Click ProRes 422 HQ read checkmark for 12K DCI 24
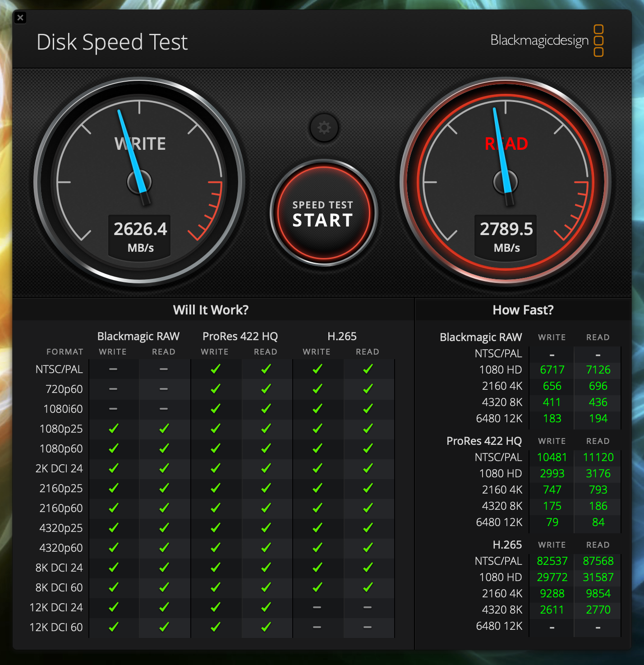The height and width of the screenshot is (665, 644). (266, 607)
